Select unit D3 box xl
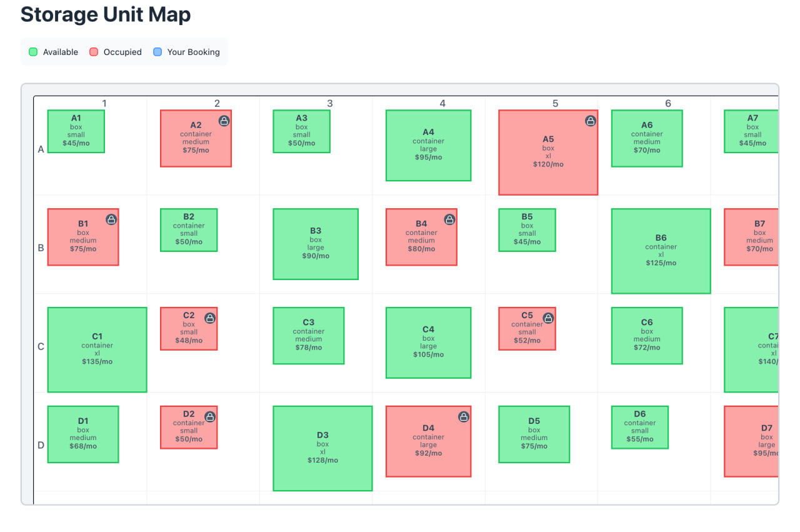The height and width of the screenshot is (532, 800). 322,448
